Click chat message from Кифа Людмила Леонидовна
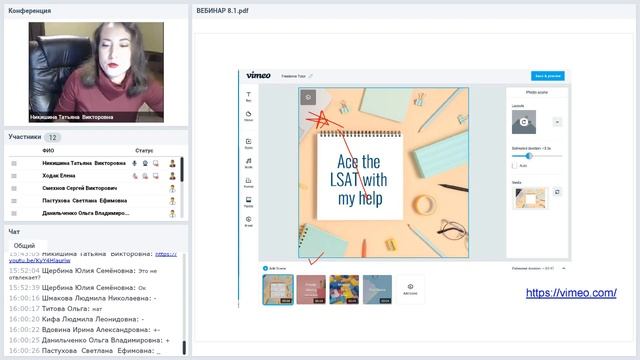Image resolution: width=640 pixels, height=360 pixels. 76,319
